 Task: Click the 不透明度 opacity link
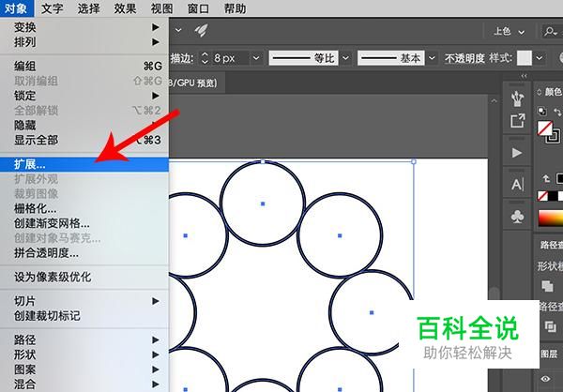pos(464,58)
